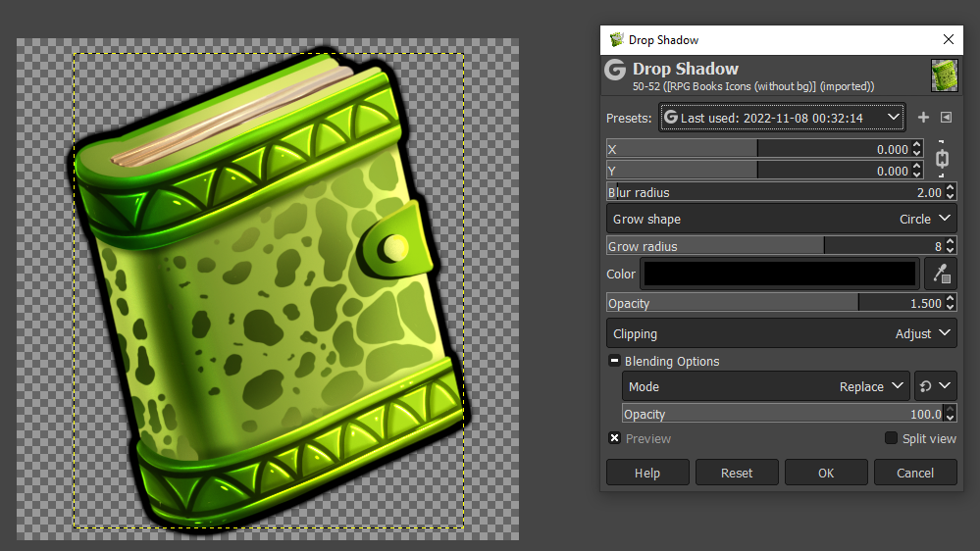Open the manage presets menu icon
Screen dimensions: 980x551
click(x=947, y=118)
